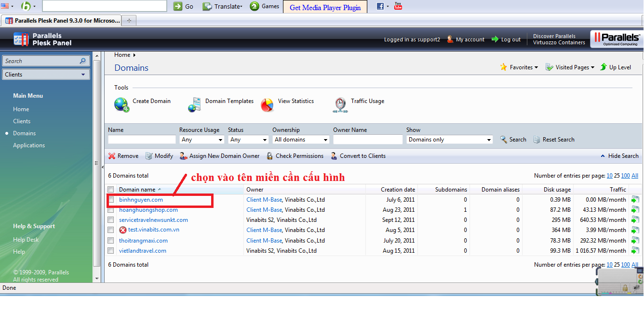Viewport: 644px width, 335px height.
Task: Click the Remove red X icon
Action: (x=112, y=156)
